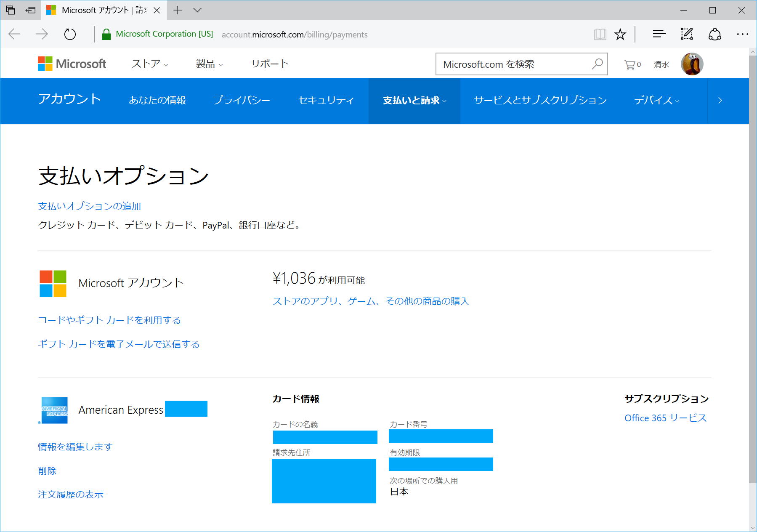
Task: Click コードやギフト カードを利用する link
Action: click(109, 320)
